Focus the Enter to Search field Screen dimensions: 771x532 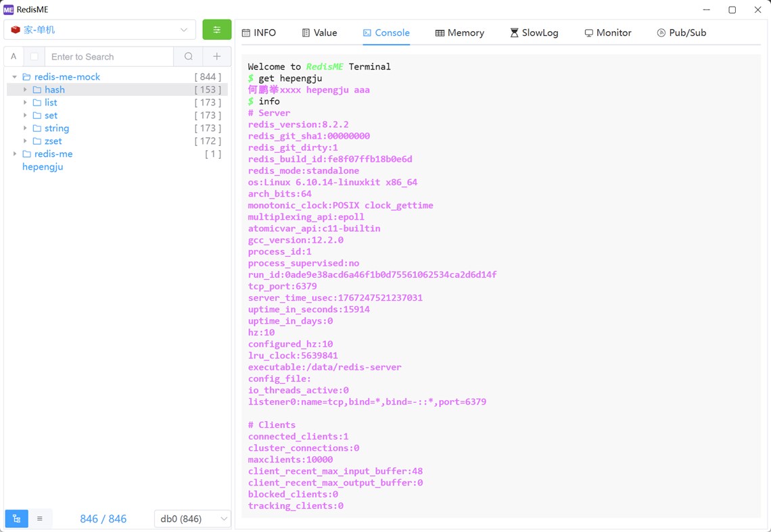pos(109,57)
